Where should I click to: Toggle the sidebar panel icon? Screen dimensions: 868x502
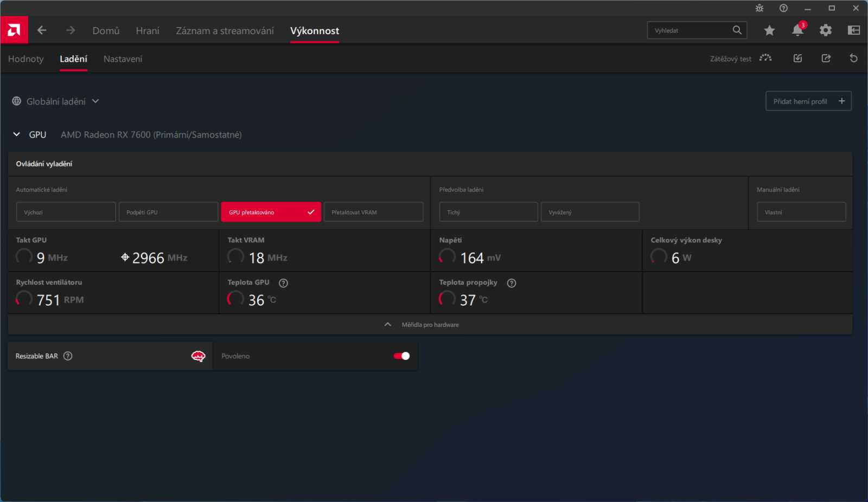click(x=854, y=30)
